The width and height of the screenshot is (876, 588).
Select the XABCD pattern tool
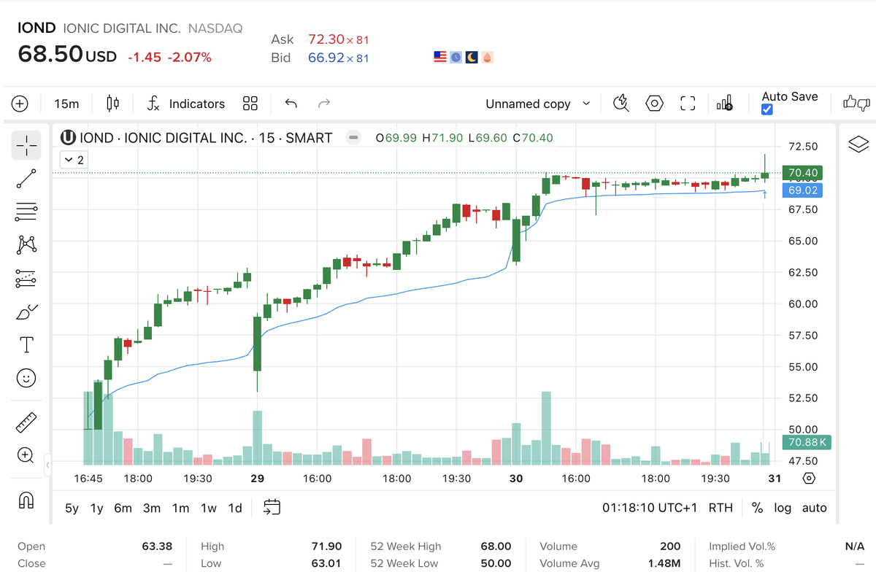tap(26, 245)
